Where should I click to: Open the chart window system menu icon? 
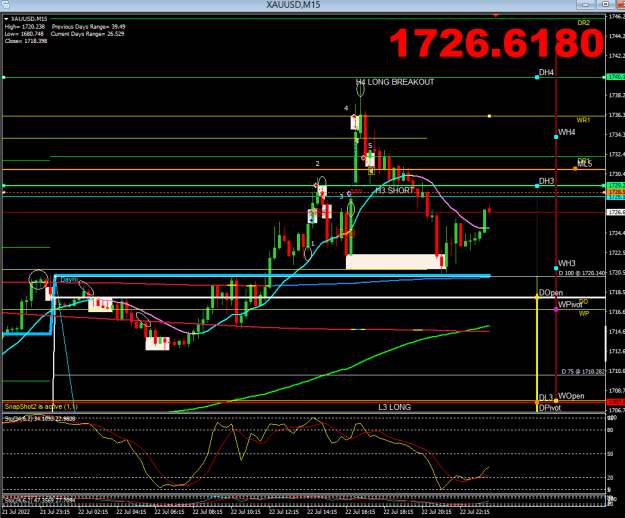point(5,4)
